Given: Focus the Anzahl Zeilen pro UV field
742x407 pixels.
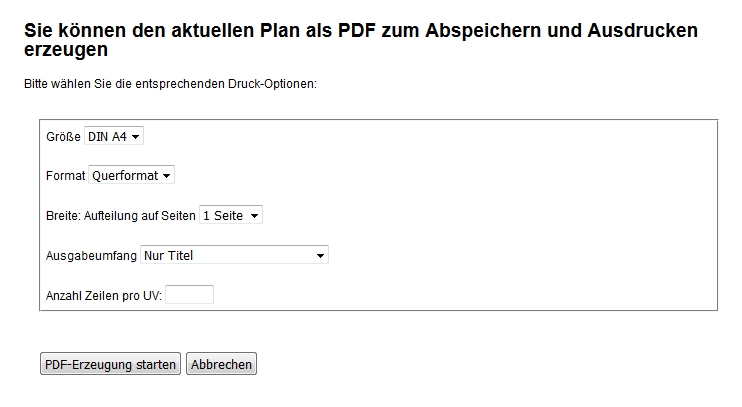Looking at the screenshot, I should 189,295.
